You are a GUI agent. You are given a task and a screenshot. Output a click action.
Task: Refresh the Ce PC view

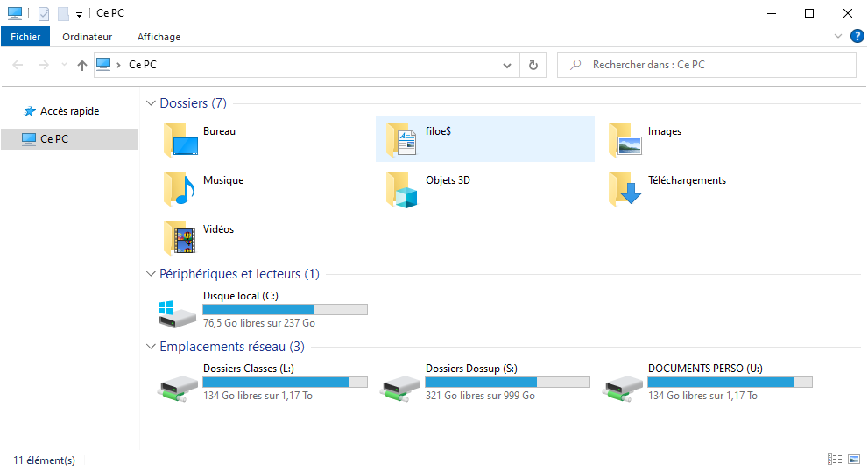click(533, 65)
